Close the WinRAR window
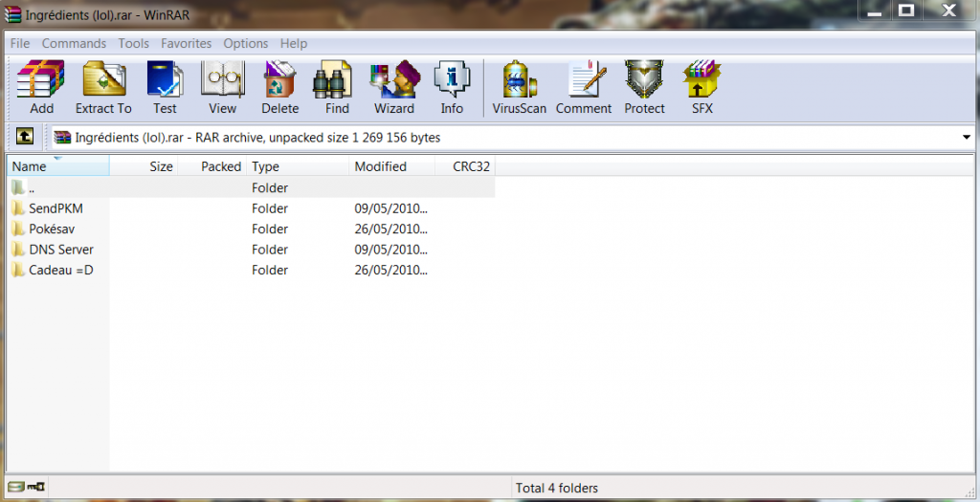Viewport: 980px width, 502px height. click(949, 11)
